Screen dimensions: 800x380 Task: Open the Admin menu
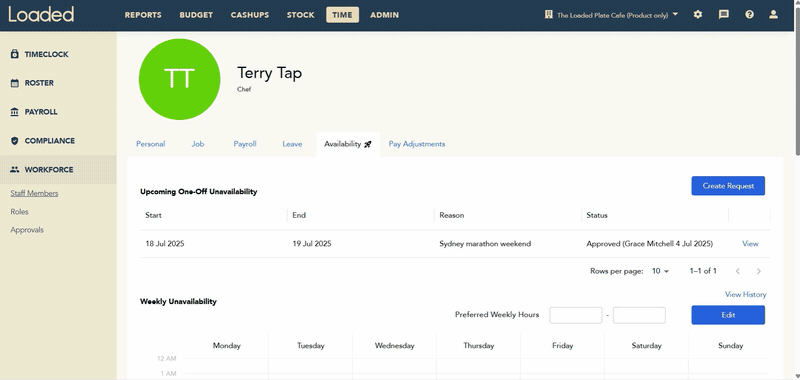pyautogui.click(x=385, y=15)
